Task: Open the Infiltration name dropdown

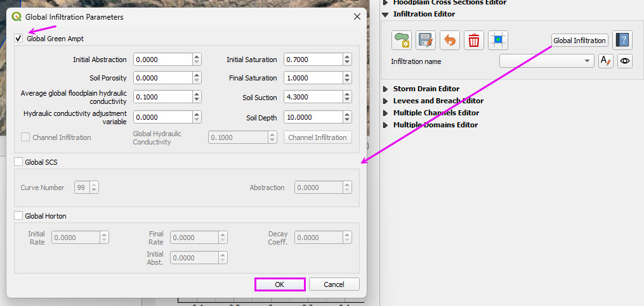Action: 546,61
